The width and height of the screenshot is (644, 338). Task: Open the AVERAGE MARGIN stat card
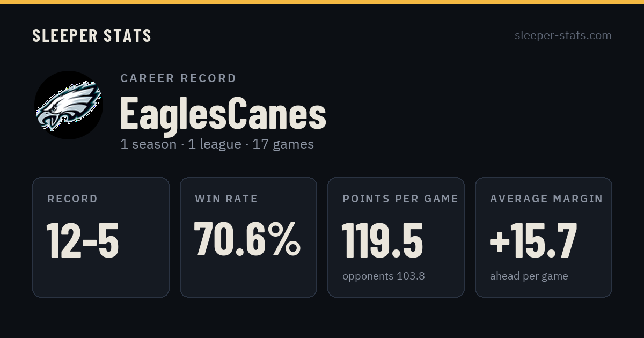click(x=544, y=237)
